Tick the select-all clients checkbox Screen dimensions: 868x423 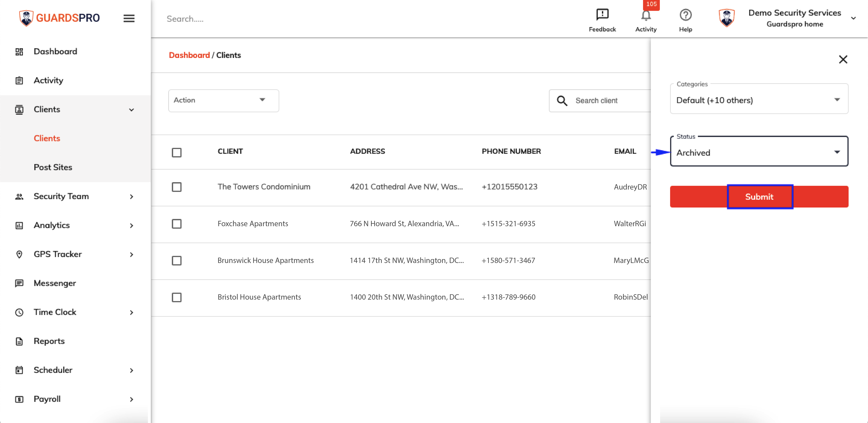(177, 152)
